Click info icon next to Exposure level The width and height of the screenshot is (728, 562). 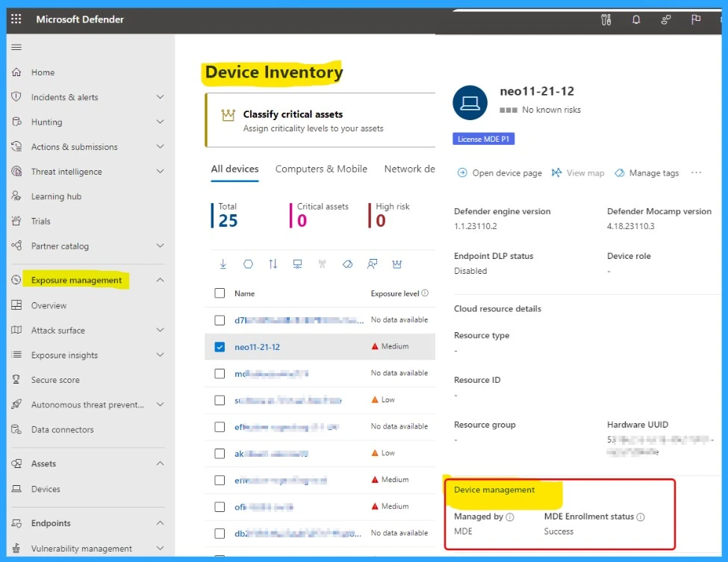(425, 293)
